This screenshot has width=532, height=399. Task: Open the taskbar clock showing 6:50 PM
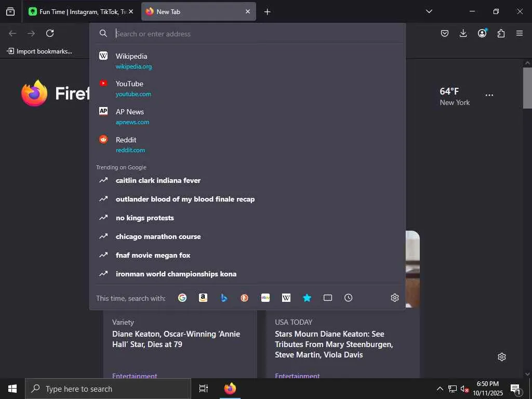point(487,389)
